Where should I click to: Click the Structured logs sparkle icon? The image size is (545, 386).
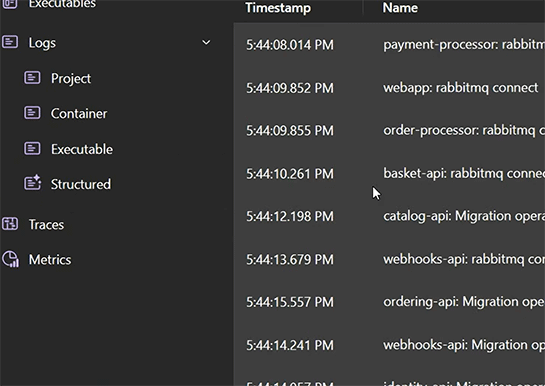click(32, 183)
